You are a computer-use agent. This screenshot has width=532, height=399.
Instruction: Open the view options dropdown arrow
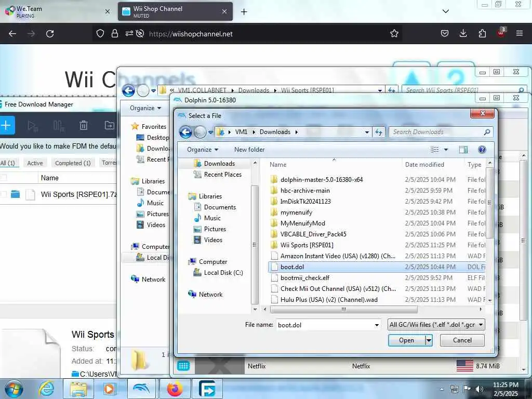(446, 150)
